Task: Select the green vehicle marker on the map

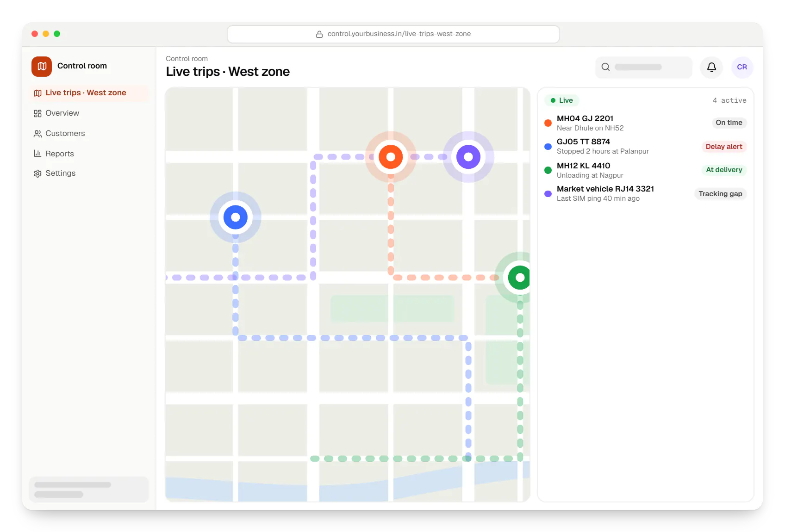Action: (519, 278)
